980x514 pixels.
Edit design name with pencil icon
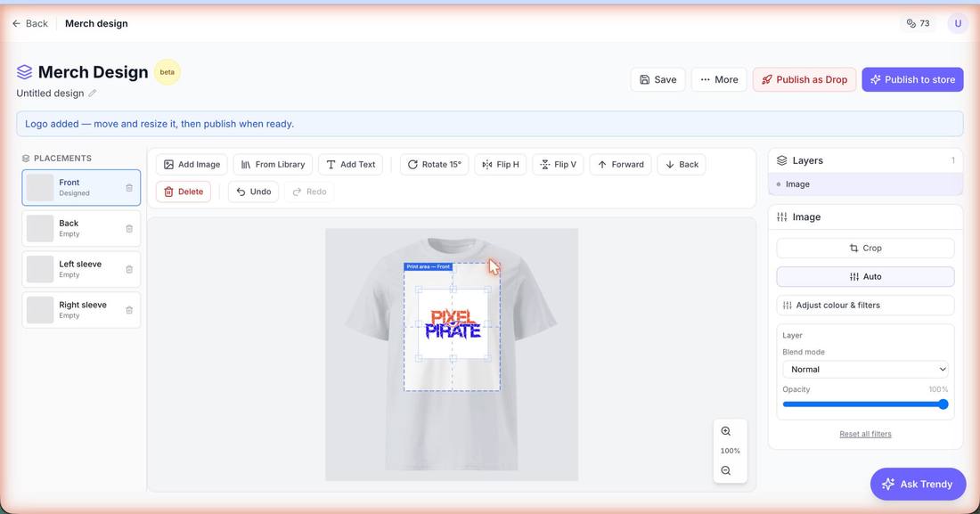93,94
